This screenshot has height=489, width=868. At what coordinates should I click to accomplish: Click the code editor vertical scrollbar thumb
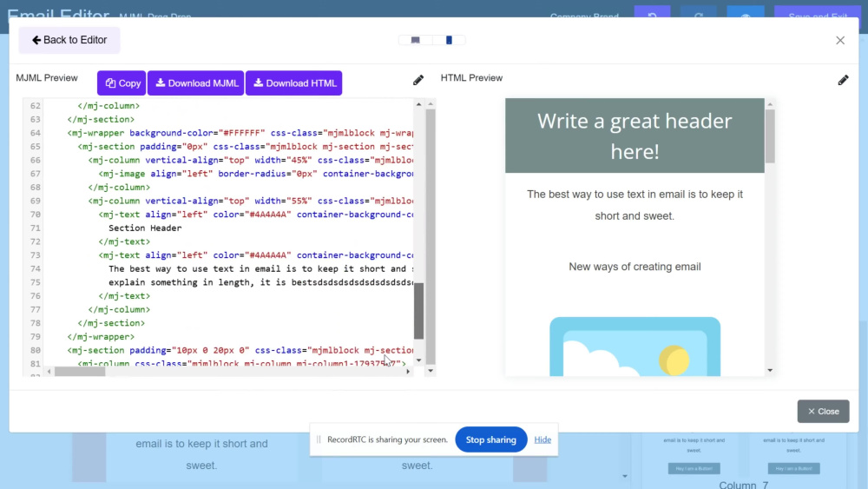click(x=419, y=311)
